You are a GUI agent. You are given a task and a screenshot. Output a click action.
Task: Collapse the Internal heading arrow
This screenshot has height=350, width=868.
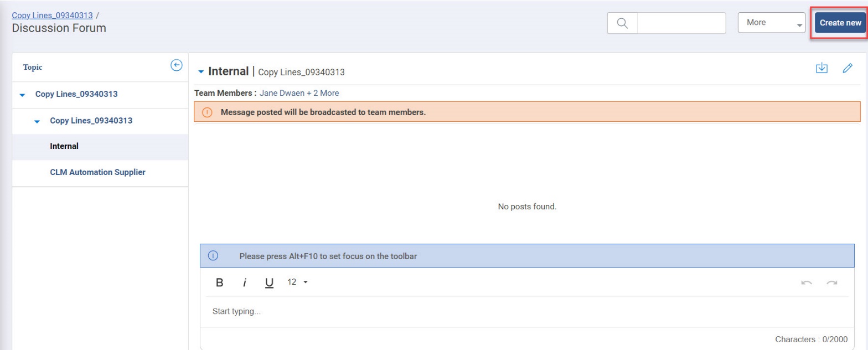click(x=201, y=72)
